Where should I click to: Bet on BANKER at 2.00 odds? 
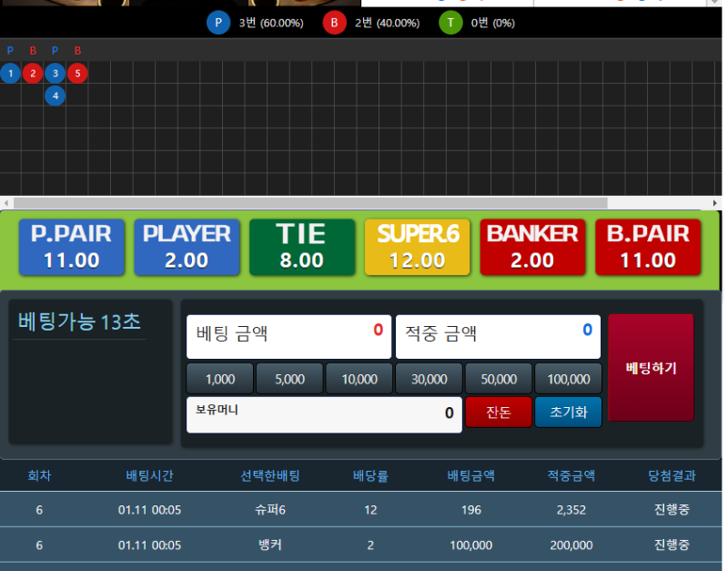coord(532,247)
